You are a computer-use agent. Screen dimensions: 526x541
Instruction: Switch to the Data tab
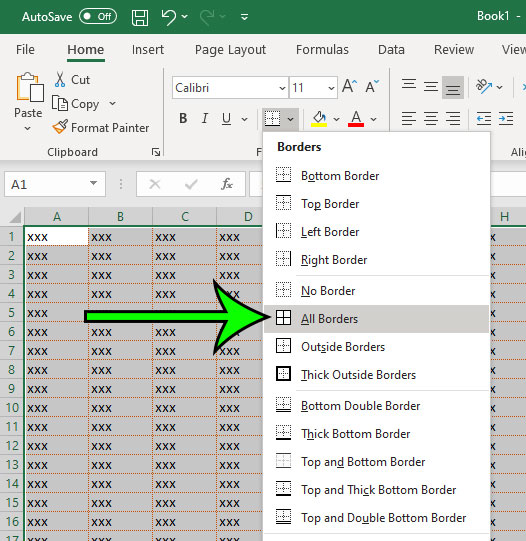tap(391, 50)
